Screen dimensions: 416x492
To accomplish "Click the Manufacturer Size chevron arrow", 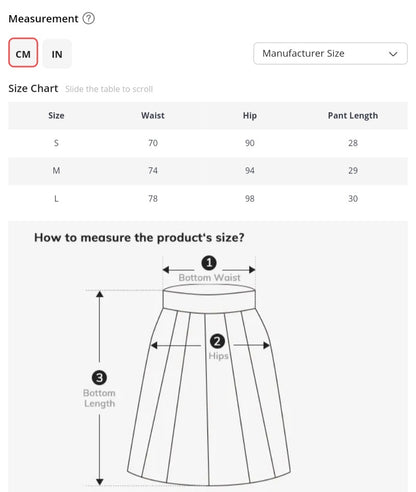I will click(393, 54).
